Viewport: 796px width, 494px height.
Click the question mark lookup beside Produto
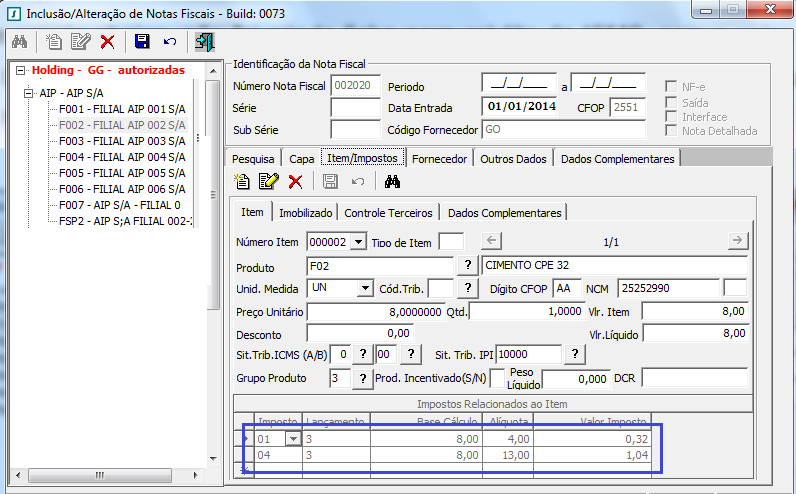tap(467, 265)
